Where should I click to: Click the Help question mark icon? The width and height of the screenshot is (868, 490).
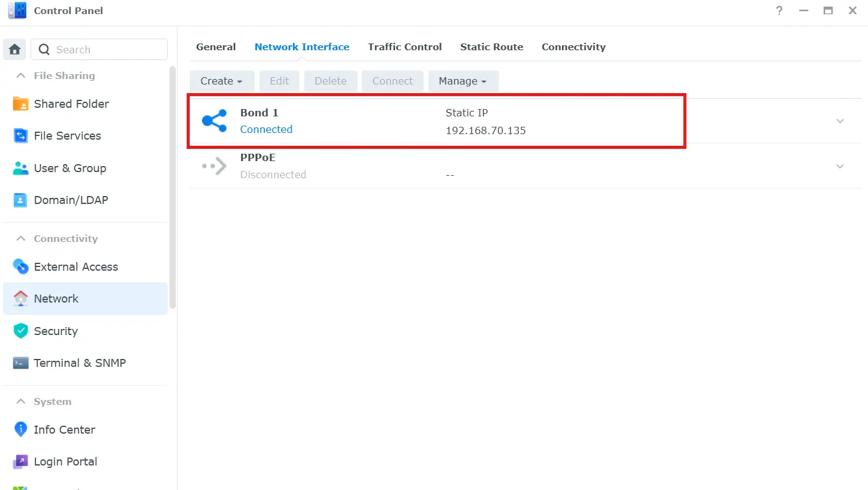click(x=779, y=11)
